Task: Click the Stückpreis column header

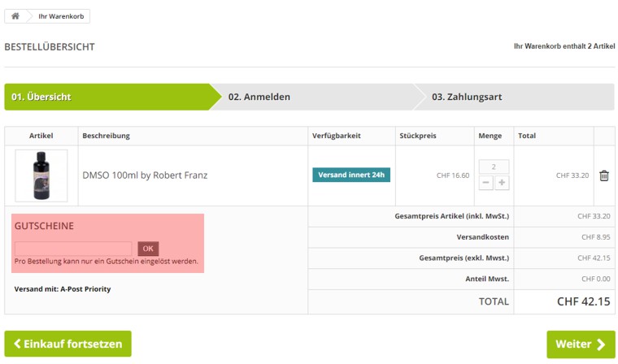Action: click(x=417, y=136)
